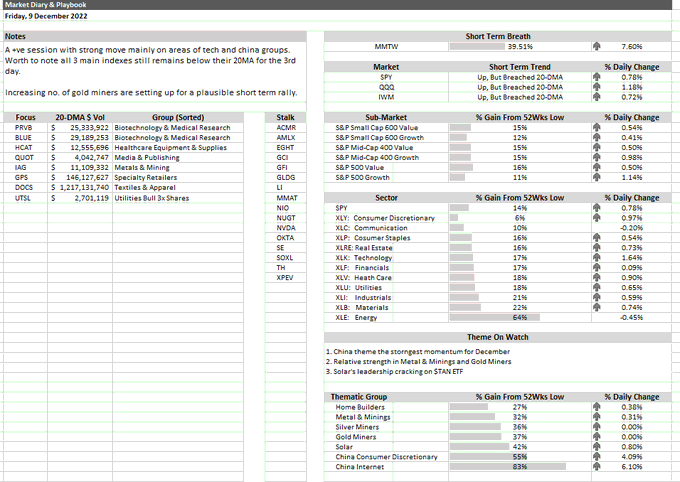The height and width of the screenshot is (482, 680).
Task: Click the arrow icon for Metal & Minings
Action: [x=597, y=416]
